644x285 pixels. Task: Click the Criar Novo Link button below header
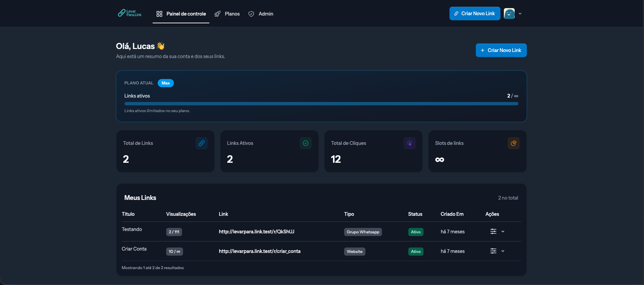[501, 50]
